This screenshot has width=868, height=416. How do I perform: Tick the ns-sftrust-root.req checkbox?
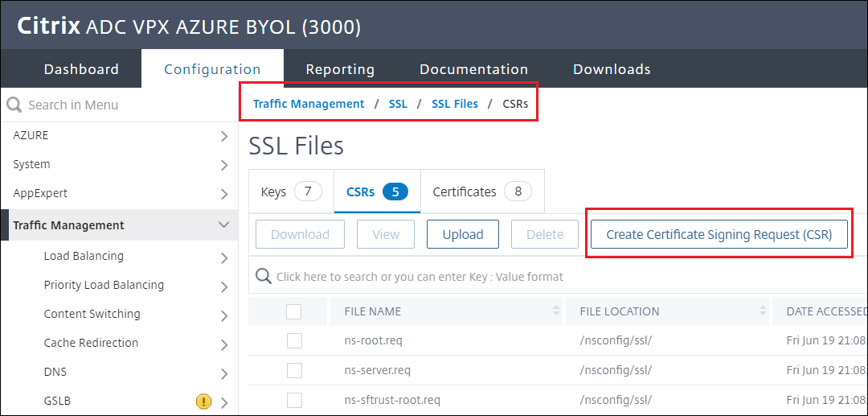point(294,400)
